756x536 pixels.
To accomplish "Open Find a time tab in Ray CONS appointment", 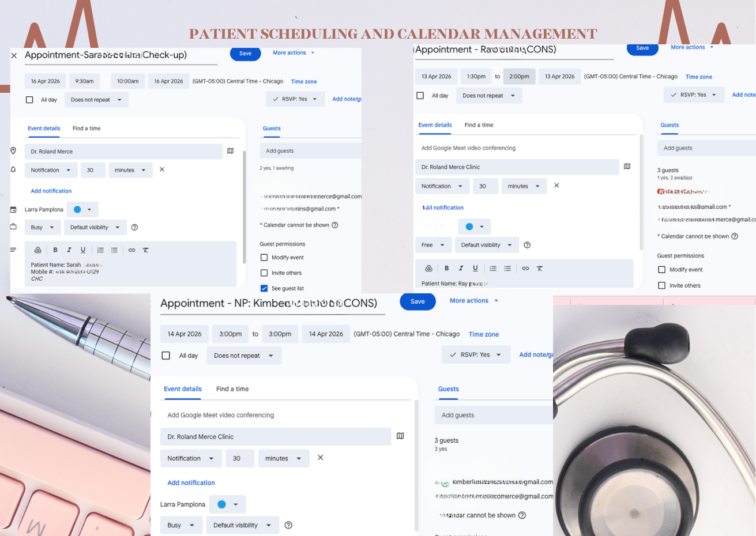I will click(x=479, y=125).
